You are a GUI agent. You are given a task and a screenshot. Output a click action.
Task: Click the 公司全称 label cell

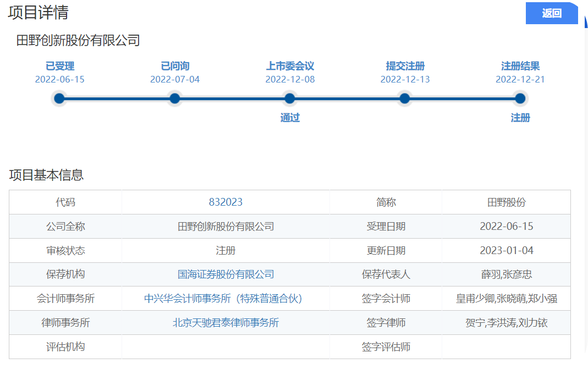click(65, 227)
